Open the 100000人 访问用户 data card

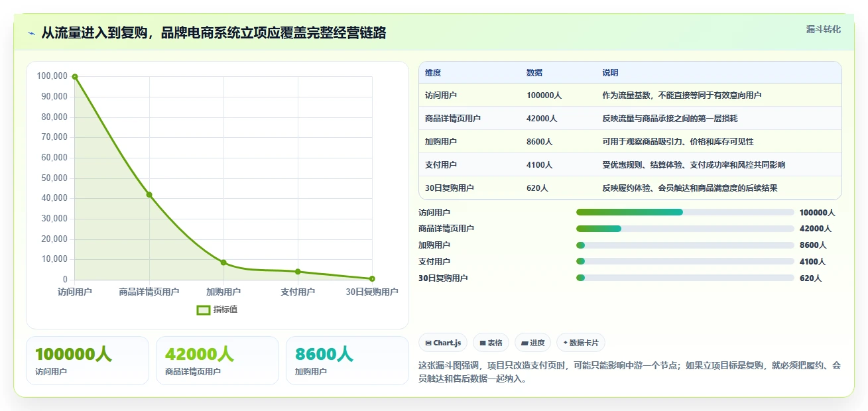88,361
